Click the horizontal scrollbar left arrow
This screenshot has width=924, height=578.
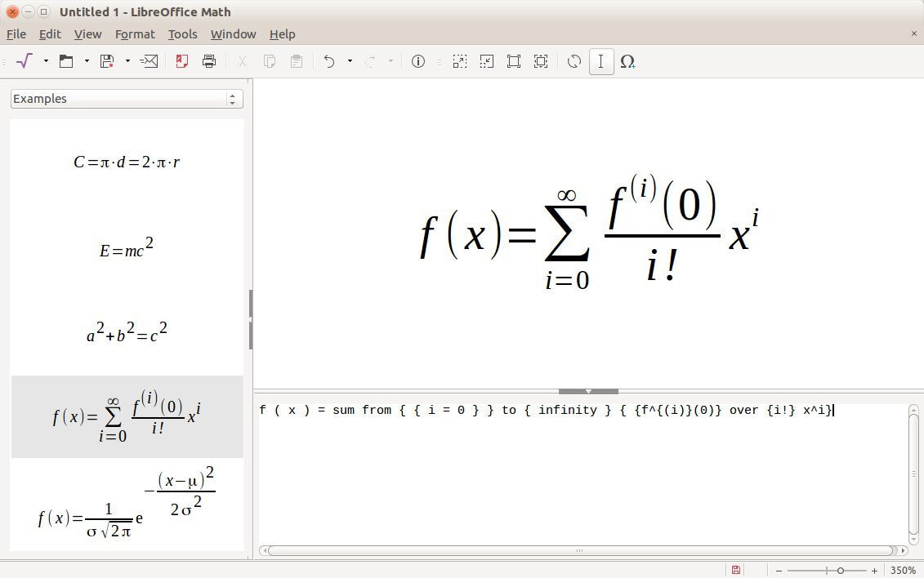coord(264,551)
